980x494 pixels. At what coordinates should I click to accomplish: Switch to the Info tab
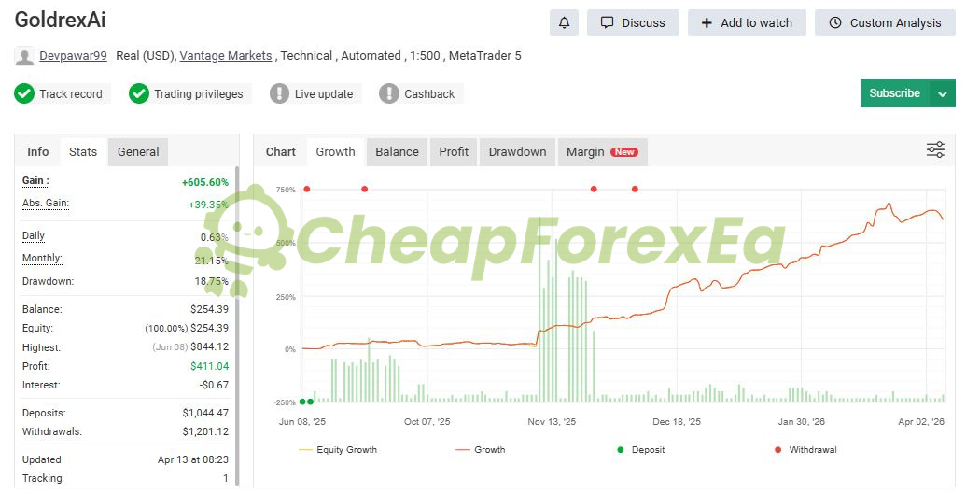[x=37, y=152]
